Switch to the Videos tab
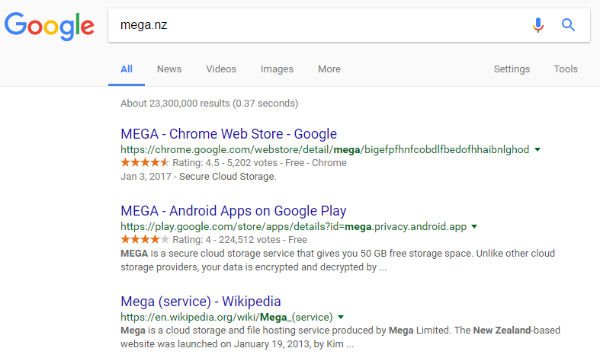Viewport: 600px width, 361px height. pos(221,69)
